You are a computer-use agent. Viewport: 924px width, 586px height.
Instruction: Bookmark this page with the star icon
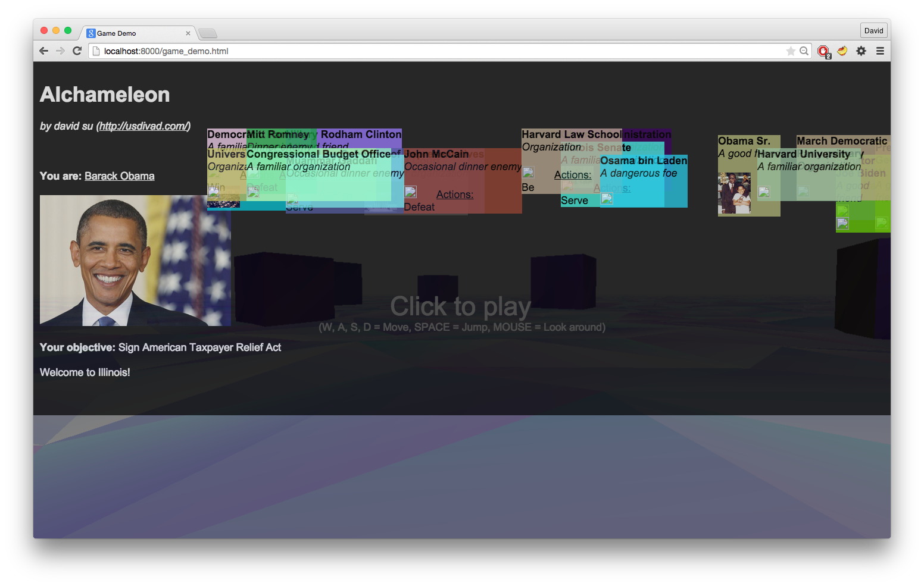click(x=791, y=51)
